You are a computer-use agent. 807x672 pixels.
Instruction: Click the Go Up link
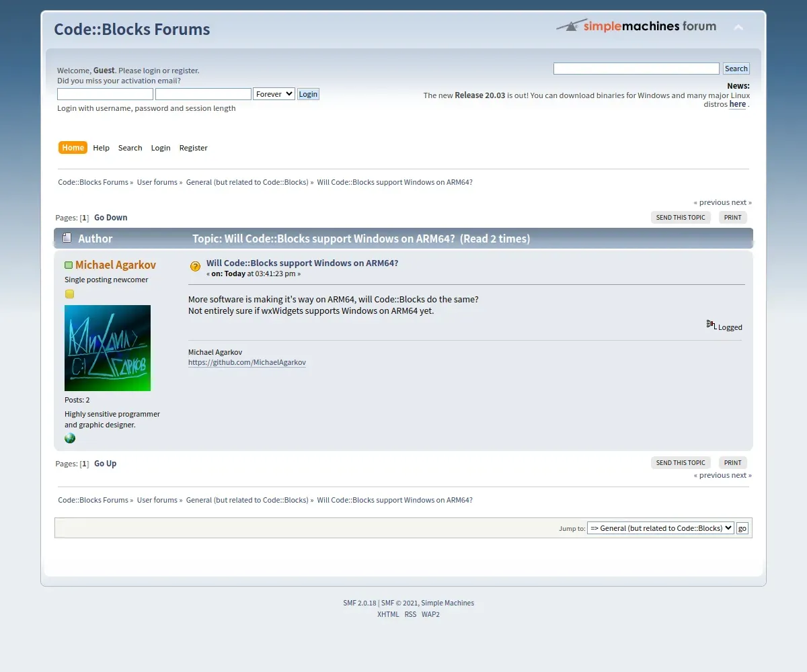pos(106,464)
